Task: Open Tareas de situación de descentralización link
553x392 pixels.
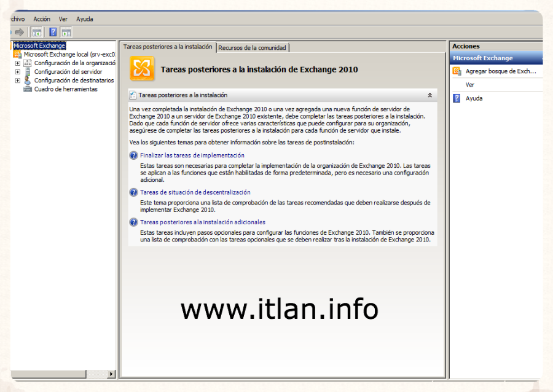Action: tap(195, 192)
